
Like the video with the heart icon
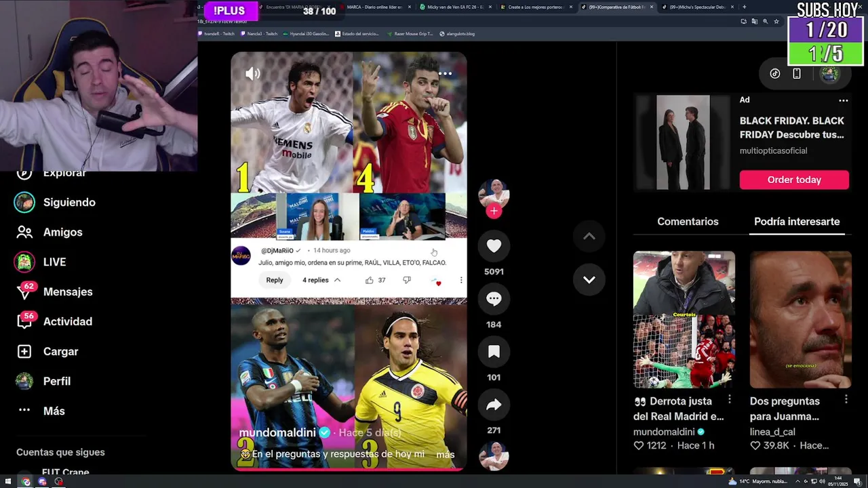tap(494, 246)
